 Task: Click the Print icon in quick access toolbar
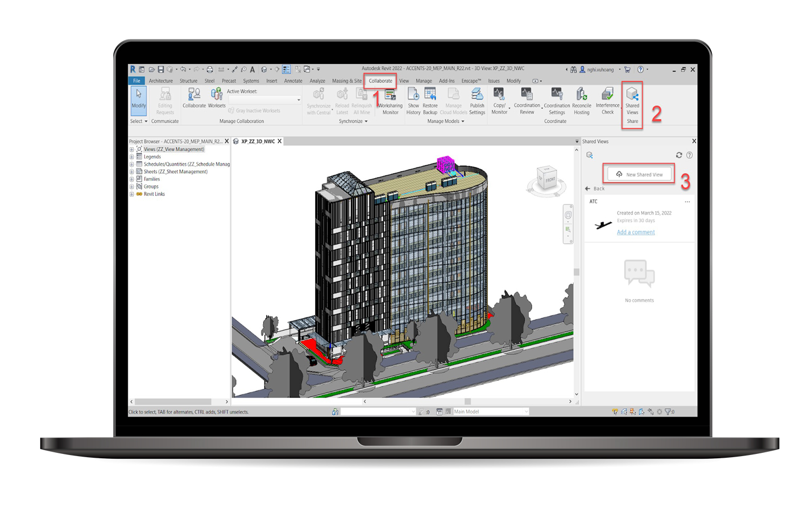point(210,69)
